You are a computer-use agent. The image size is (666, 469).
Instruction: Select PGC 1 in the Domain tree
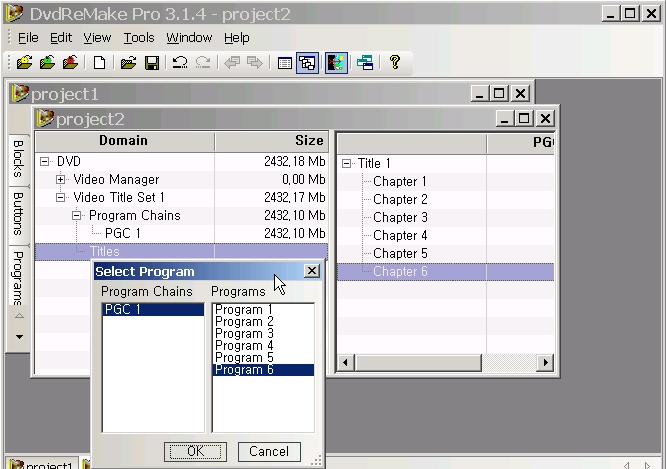tap(122, 233)
